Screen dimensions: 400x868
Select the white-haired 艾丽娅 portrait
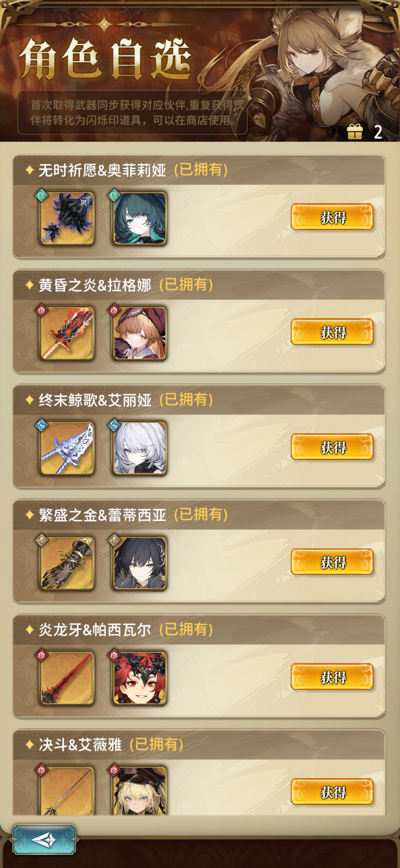[139, 448]
